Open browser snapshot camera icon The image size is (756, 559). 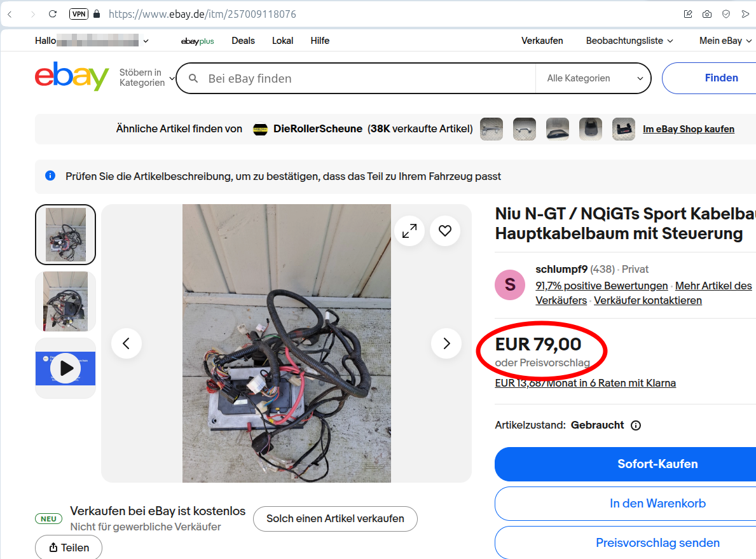[x=707, y=14]
